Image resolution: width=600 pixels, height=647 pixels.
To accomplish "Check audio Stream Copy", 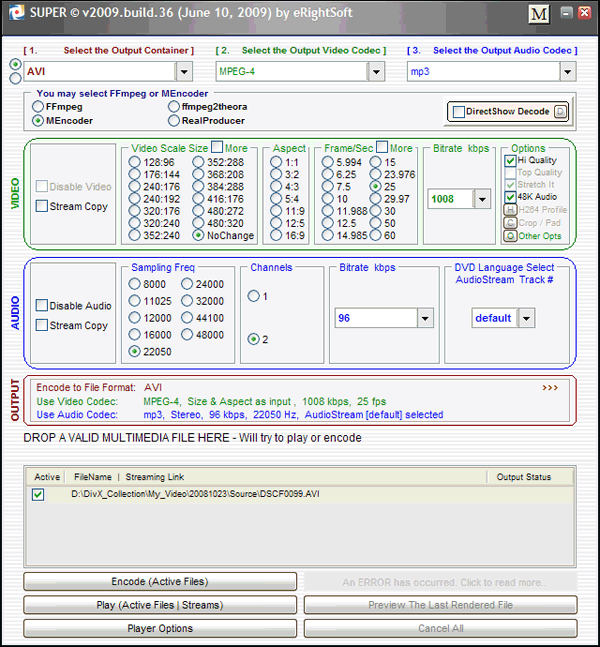I will click(x=42, y=325).
